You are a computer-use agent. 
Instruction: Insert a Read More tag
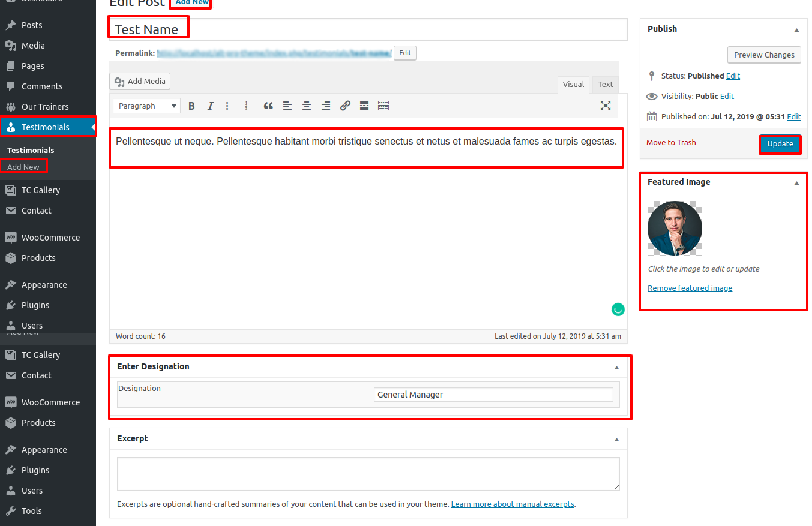click(364, 106)
